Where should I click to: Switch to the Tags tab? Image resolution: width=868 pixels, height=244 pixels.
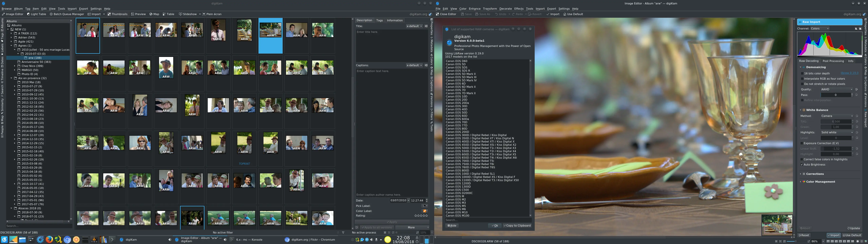point(379,20)
